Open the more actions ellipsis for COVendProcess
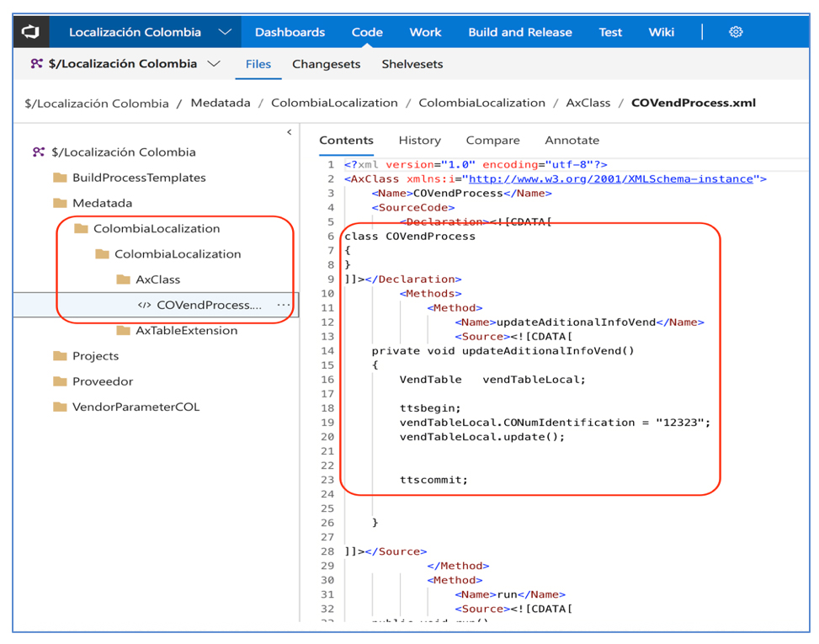The image size is (819, 644). [x=284, y=305]
